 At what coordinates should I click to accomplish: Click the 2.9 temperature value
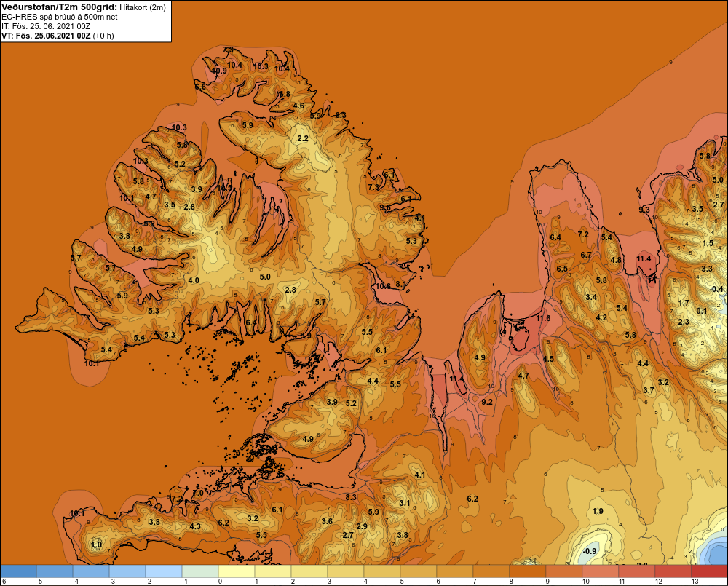(x=362, y=526)
